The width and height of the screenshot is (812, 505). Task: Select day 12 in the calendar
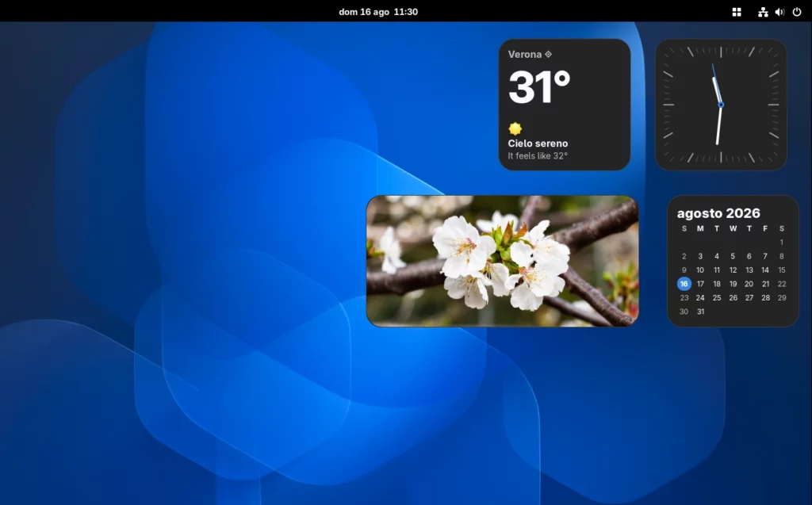[x=733, y=270]
